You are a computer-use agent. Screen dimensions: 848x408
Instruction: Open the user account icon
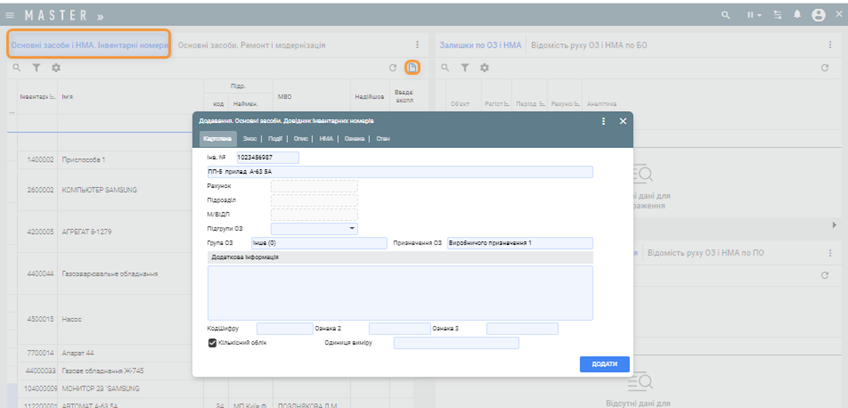(x=818, y=15)
